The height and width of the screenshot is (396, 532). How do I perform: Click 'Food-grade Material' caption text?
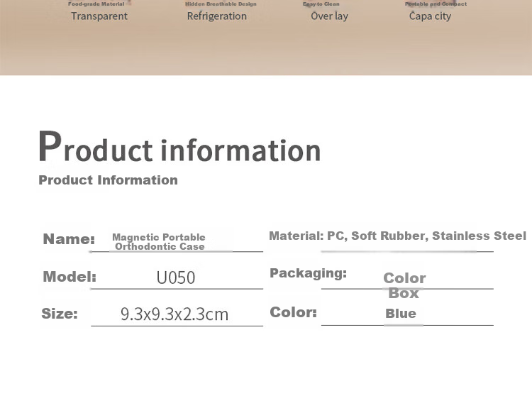click(96, 4)
